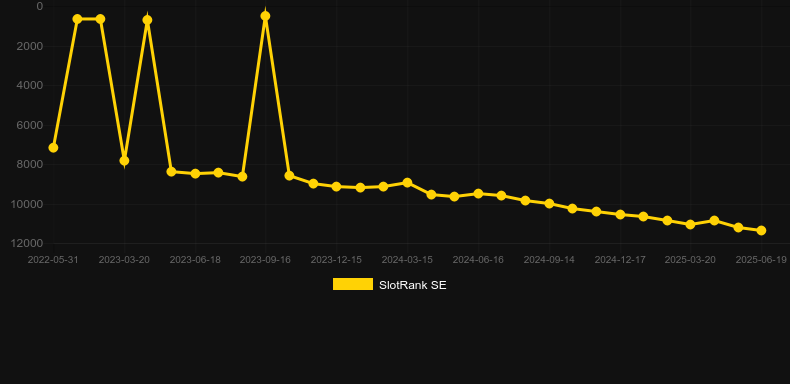Click the 2025-06-19 x-axis date label
Screen dimensions: 790x384
[x=761, y=260]
